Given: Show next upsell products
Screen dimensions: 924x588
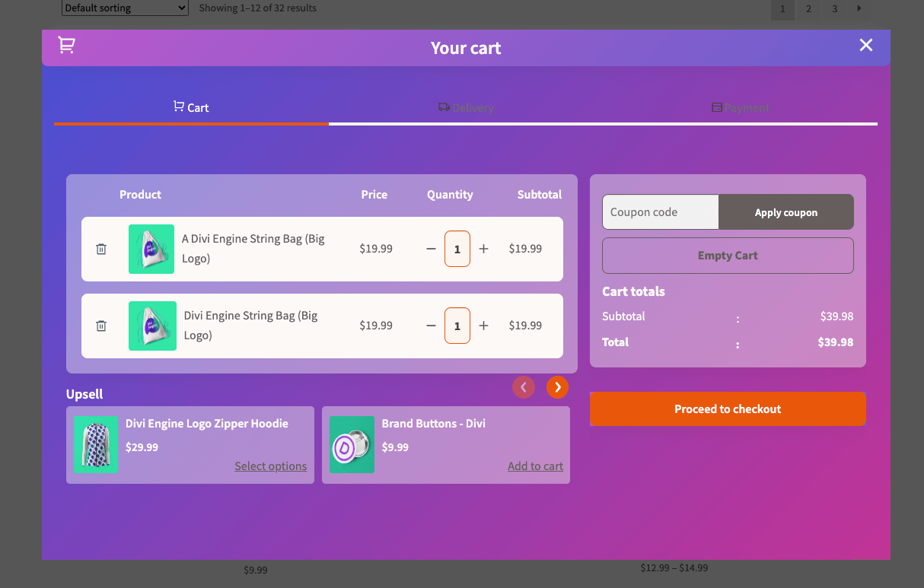Looking at the screenshot, I should [x=557, y=387].
